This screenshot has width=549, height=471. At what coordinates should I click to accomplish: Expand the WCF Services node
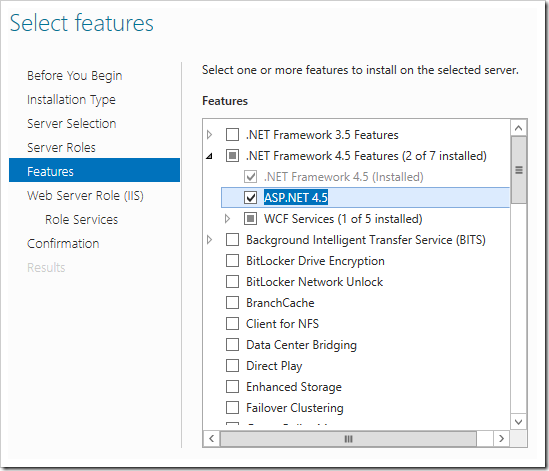click(227, 219)
